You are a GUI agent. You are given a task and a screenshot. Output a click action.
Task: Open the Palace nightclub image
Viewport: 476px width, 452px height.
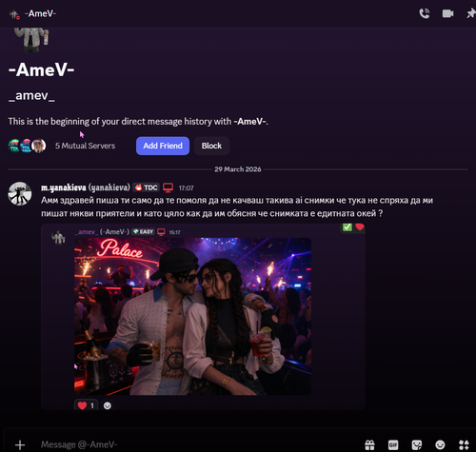[192, 316]
